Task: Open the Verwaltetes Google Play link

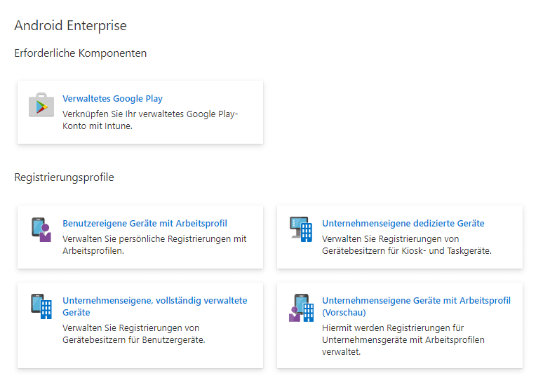Action: click(112, 98)
